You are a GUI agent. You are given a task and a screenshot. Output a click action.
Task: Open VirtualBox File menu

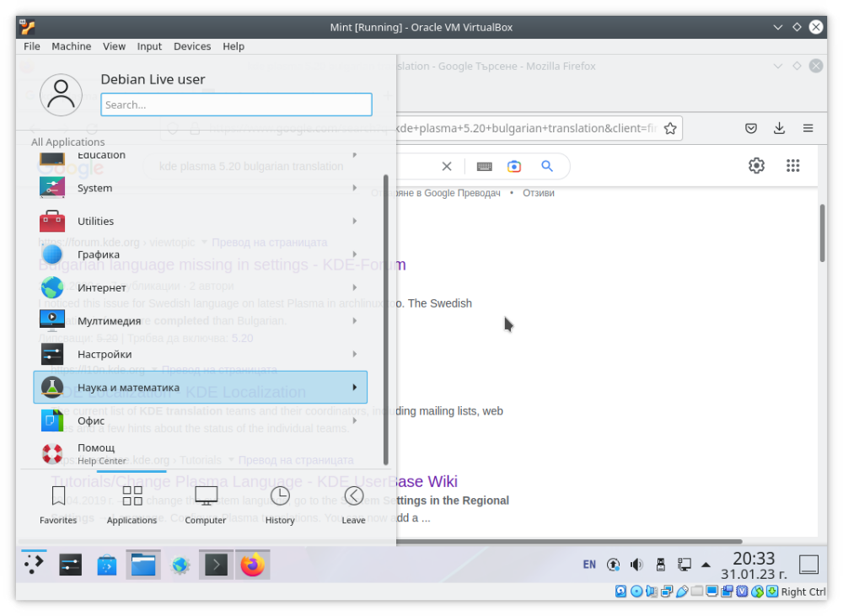[x=32, y=46]
